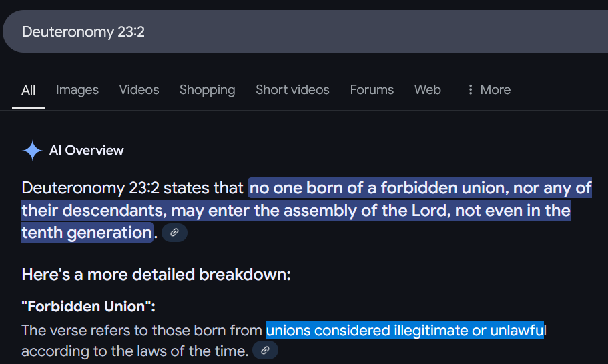Switch to the Videos tab
This screenshot has height=364, width=608.
click(139, 90)
